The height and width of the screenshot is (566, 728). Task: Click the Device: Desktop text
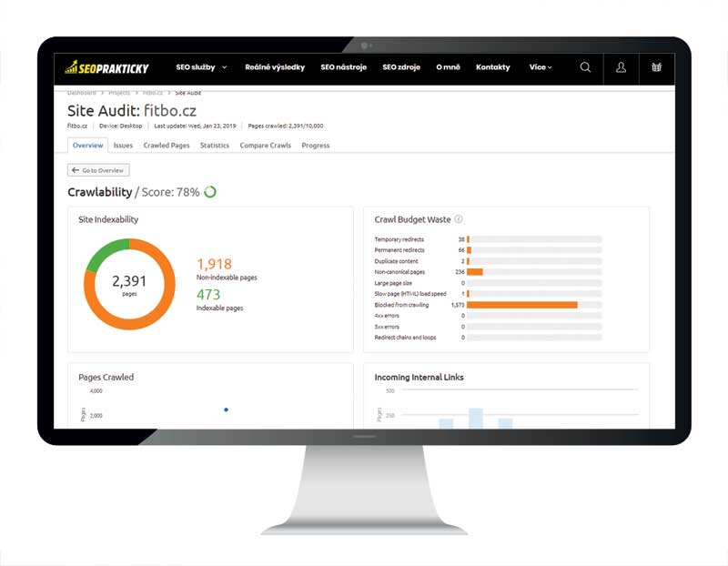pos(121,126)
